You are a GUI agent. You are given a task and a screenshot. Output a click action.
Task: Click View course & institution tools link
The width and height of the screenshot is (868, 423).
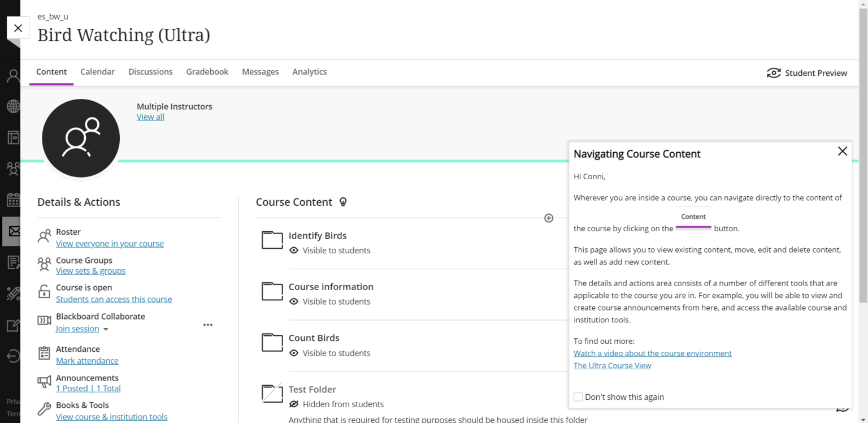click(111, 417)
